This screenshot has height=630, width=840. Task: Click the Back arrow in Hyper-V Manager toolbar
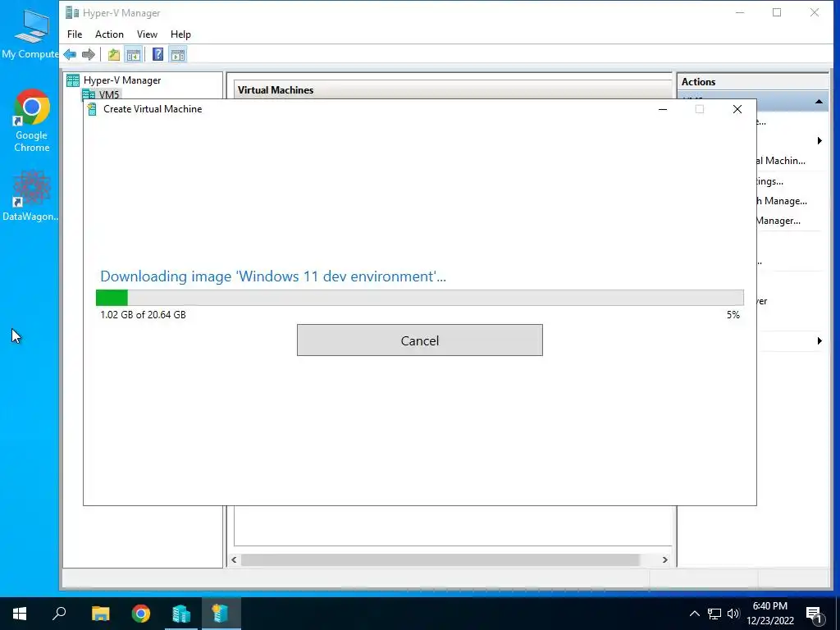[70, 54]
